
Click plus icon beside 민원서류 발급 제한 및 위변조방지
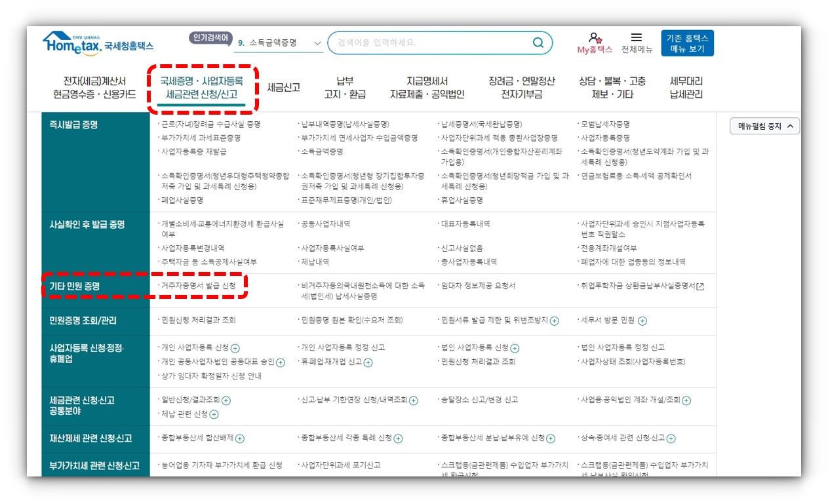tap(555, 321)
